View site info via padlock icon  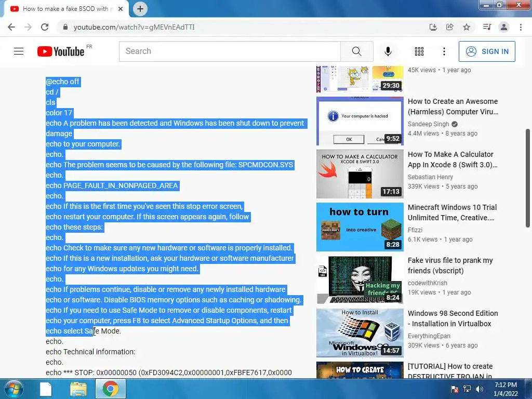[65, 27]
